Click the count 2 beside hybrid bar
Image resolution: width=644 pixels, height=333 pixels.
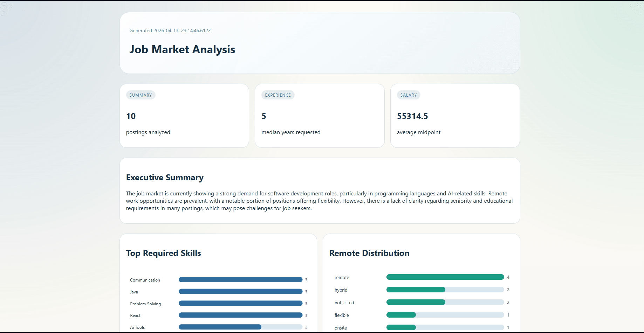[x=508, y=290]
